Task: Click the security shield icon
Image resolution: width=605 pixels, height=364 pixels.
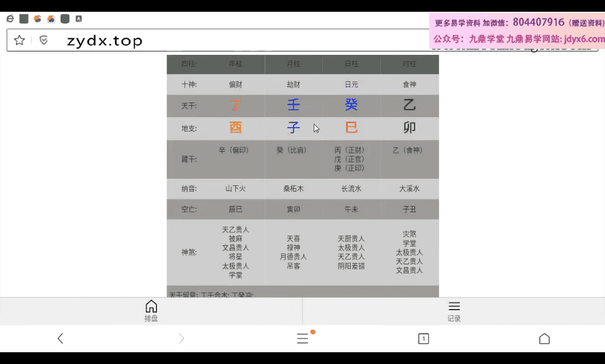Action: click(43, 40)
